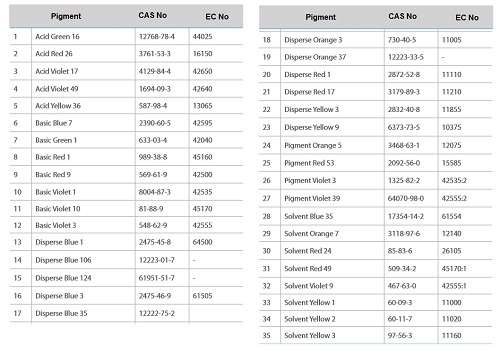Select CAS number 85-83-6
This screenshot has height=360, width=500.
(400, 251)
